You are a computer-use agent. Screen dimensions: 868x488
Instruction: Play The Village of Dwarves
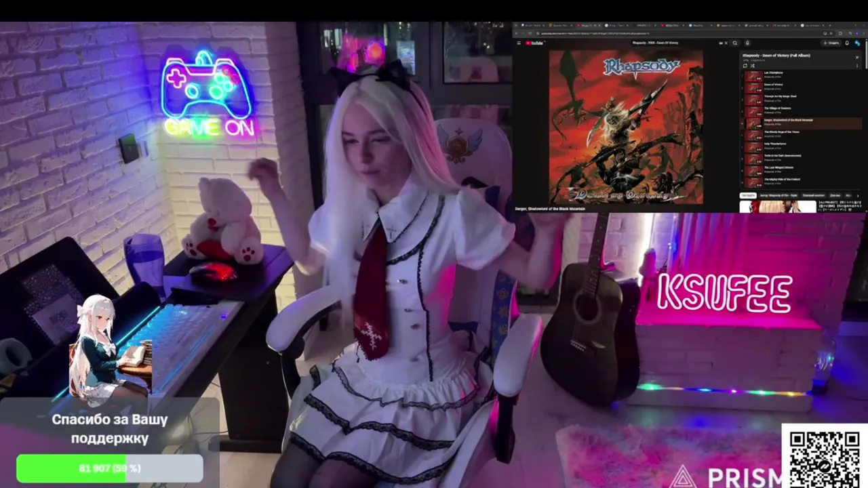coord(801,111)
